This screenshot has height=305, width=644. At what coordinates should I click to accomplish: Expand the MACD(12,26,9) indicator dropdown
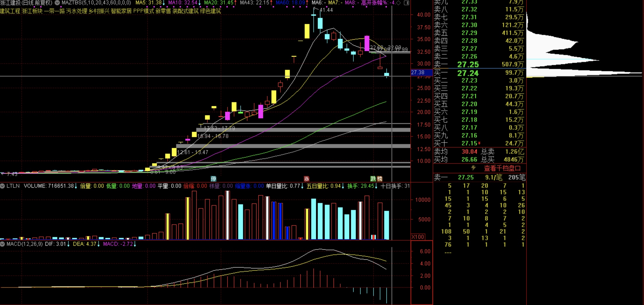pos(3,244)
